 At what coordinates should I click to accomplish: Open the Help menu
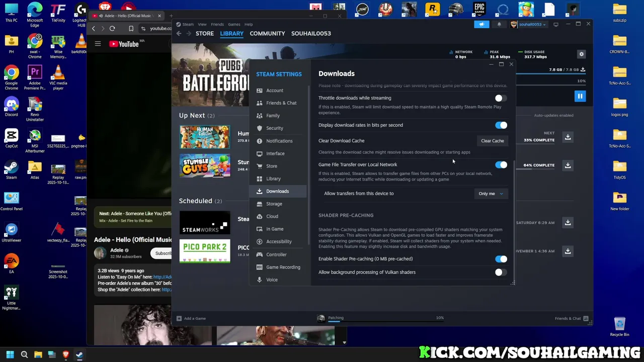pos(249,24)
